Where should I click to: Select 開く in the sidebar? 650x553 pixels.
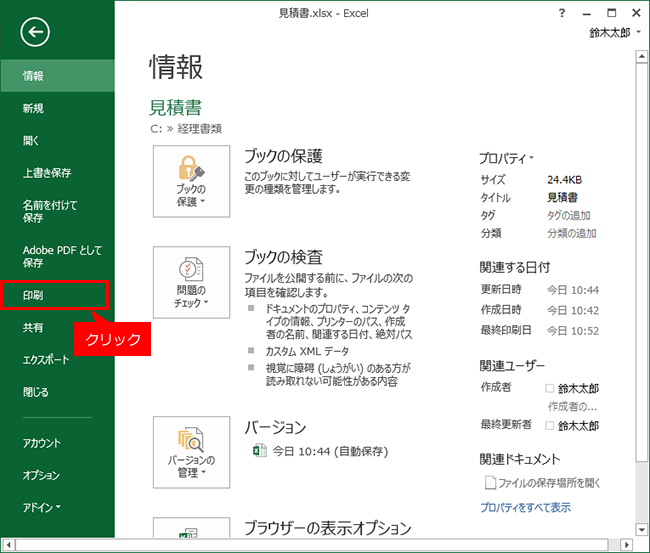[x=57, y=141]
